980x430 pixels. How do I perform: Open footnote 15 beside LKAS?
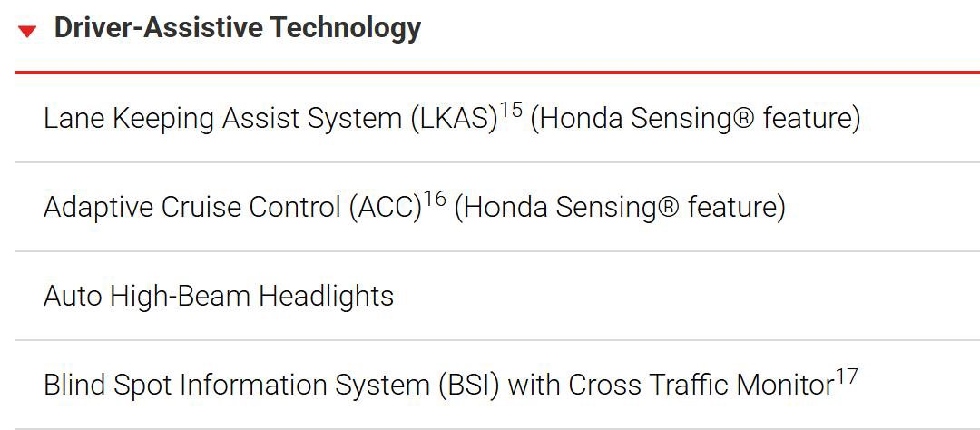pyautogui.click(x=511, y=110)
